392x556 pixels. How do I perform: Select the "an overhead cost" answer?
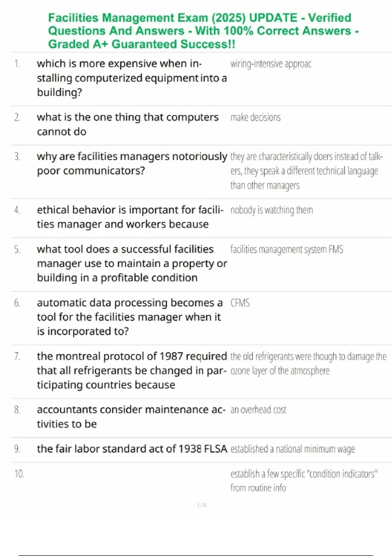[258, 410]
